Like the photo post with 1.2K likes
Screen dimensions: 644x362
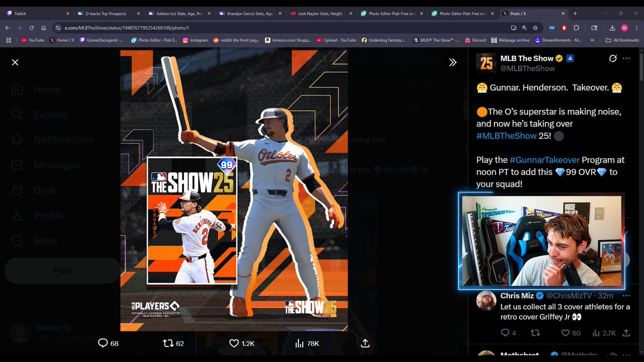pos(241,343)
